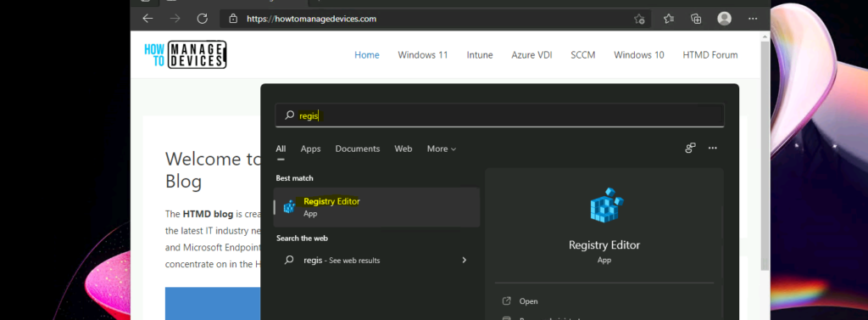Open browser settings and more menu
Image resolution: width=868 pixels, height=320 pixels.
click(753, 19)
